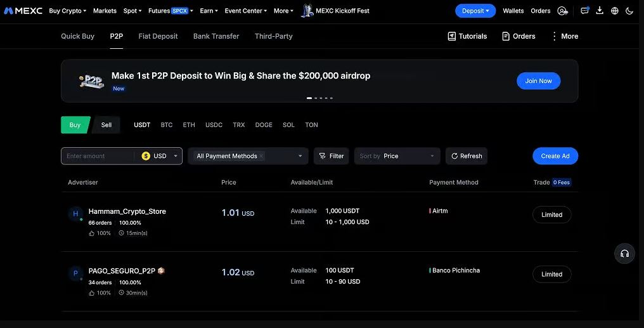The width and height of the screenshot is (644, 328).
Task: Switch to Quick Buy tab
Action: coord(77,36)
